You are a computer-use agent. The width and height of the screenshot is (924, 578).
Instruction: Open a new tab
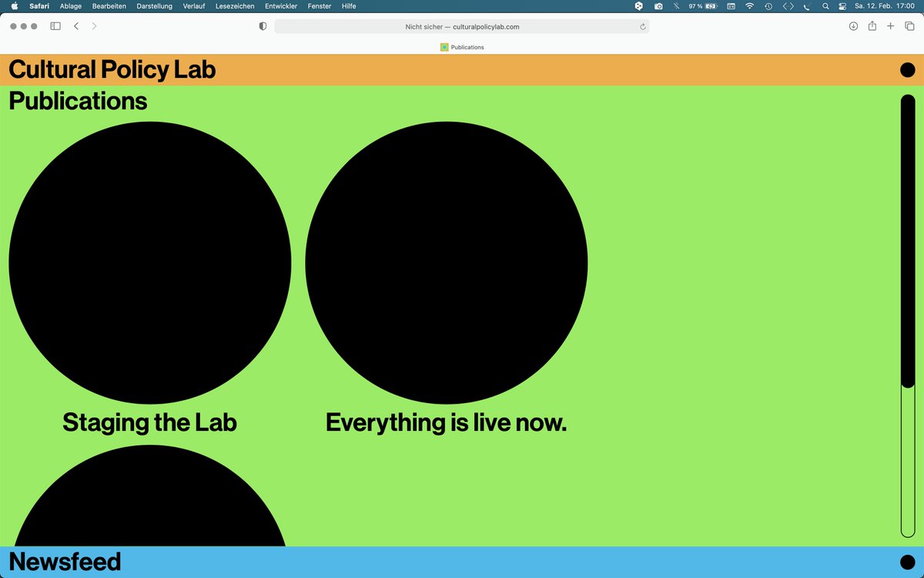[890, 26]
